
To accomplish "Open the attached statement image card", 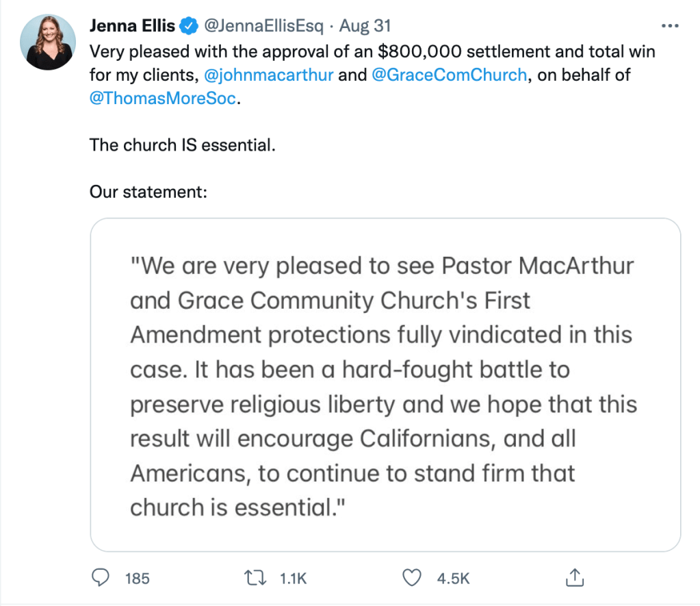I will pos(385,385).
